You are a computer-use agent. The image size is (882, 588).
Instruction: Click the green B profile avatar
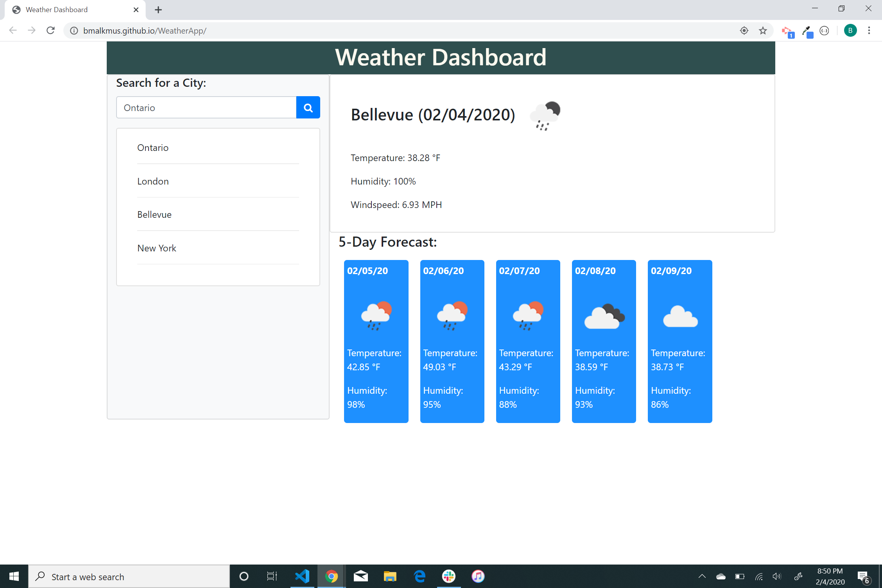tap(850, 30)
